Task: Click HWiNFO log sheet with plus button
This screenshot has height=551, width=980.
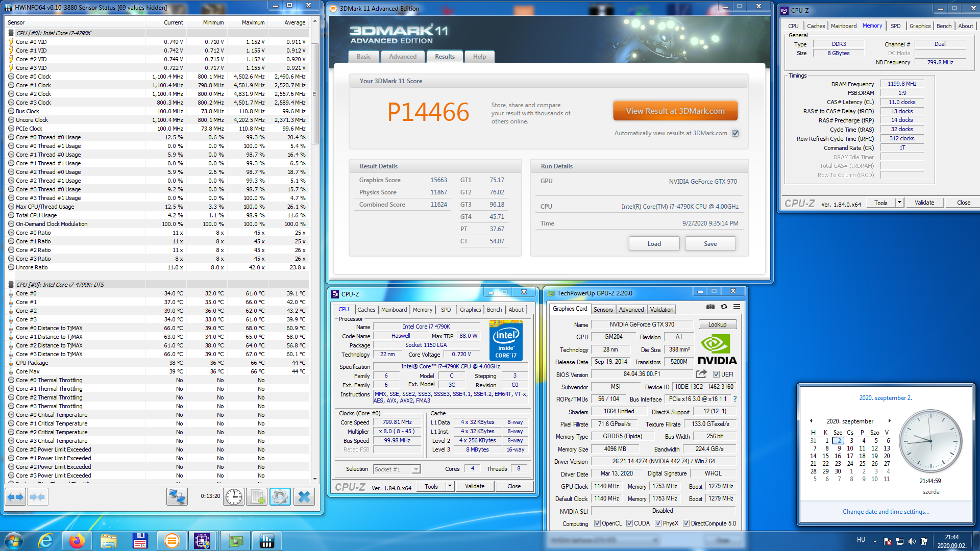Action: coord(257,496)
